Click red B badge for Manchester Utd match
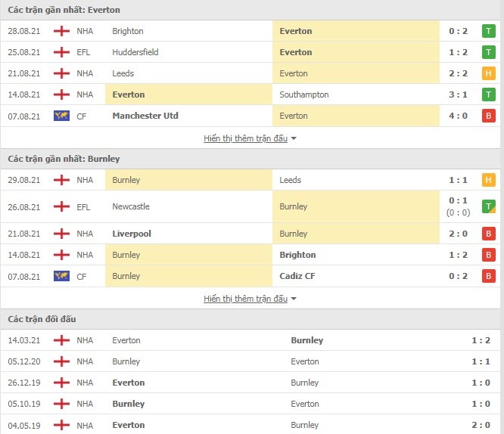This screenshot has height=434, width=504. (489, 116)
